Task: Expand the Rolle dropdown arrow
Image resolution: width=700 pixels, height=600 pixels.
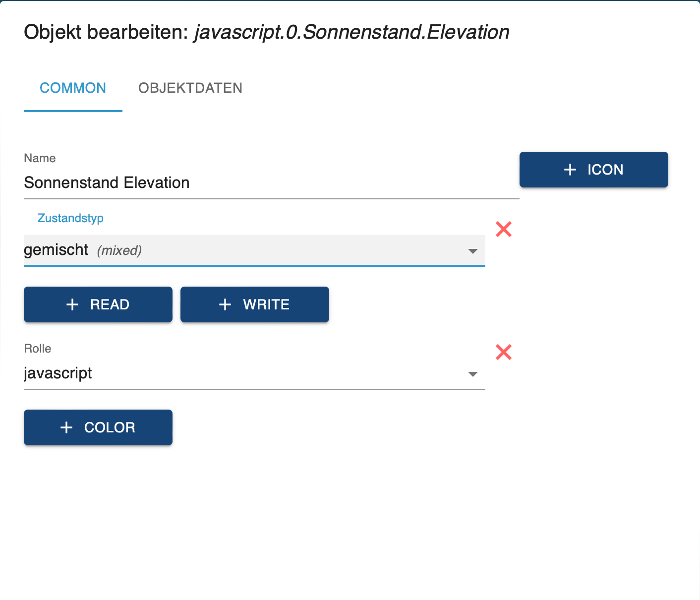Action: [473, 374]
